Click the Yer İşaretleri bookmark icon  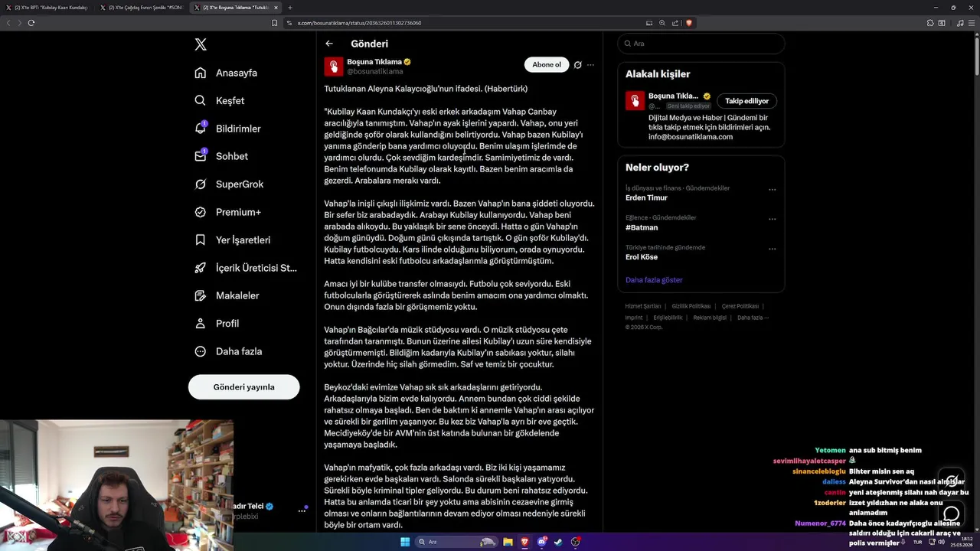tap(201, 240)
